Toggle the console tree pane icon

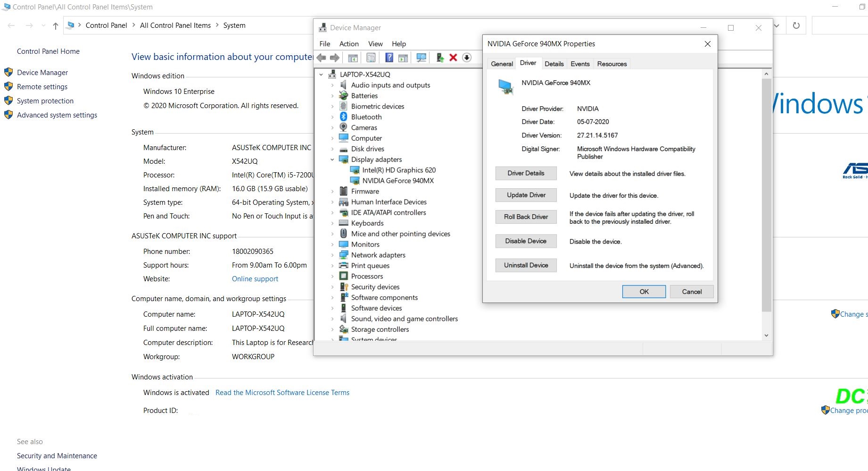tap(353, 58)
